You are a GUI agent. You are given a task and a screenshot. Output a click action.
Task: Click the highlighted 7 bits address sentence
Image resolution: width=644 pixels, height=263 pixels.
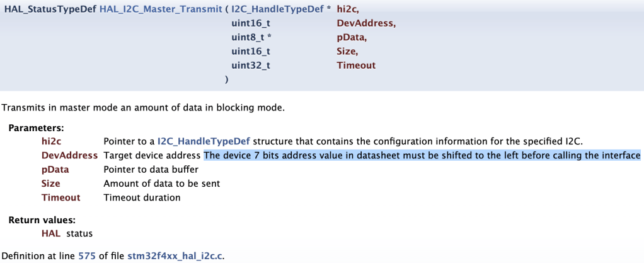coord(422,155)
